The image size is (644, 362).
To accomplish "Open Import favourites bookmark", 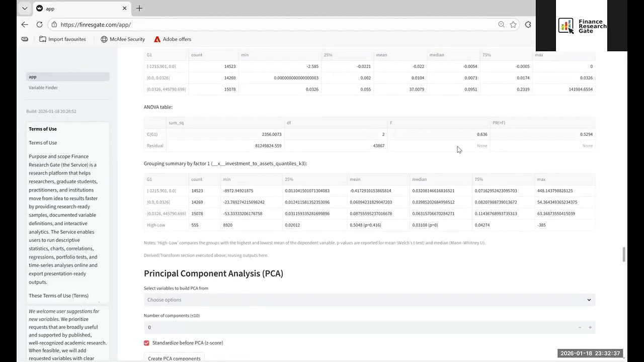I will [62, 39].
